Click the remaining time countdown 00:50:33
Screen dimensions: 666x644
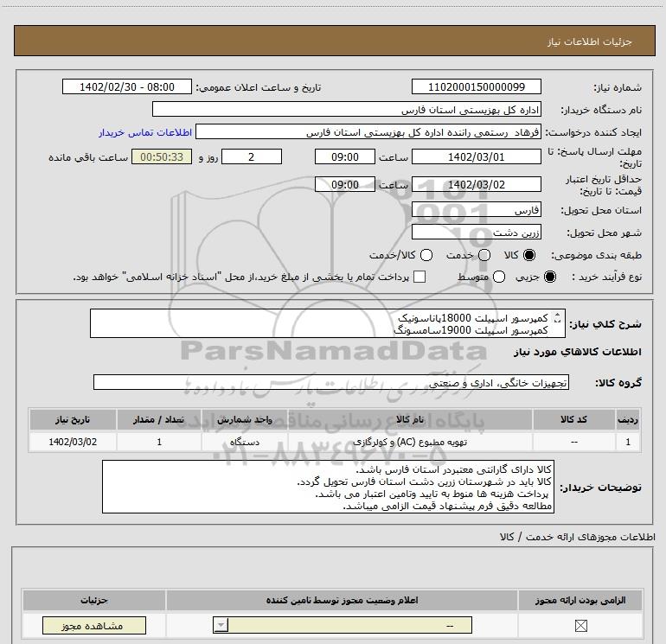[162, 156]
